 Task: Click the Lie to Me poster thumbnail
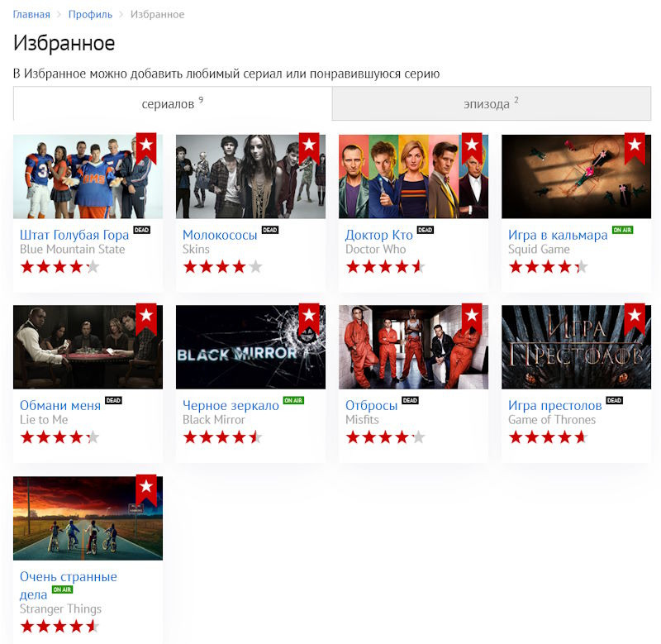(x=88, y=347)
